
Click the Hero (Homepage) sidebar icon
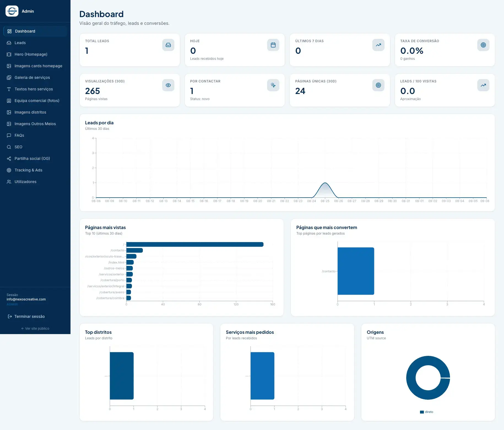point(9,54)
